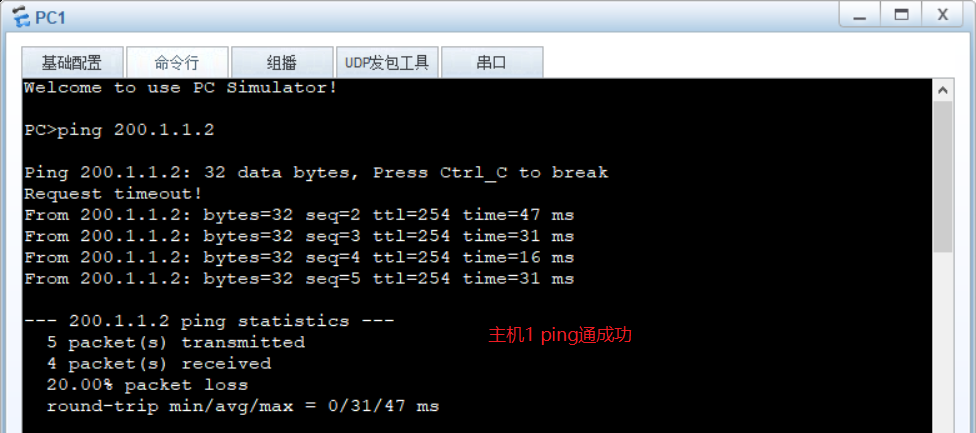Open the 组播 tab
Viewport: 976px width, 433px height.
click(282, 62)
